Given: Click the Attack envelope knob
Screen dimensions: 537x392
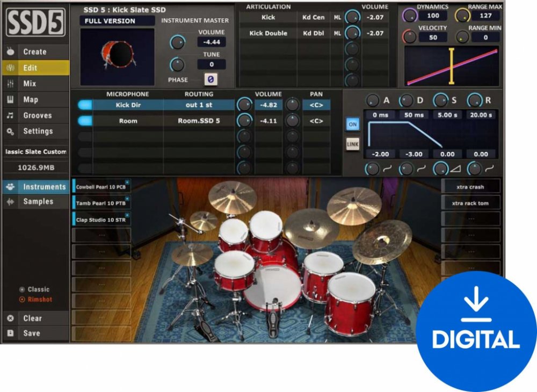Looking at the screenshot, I should [372, 100].
